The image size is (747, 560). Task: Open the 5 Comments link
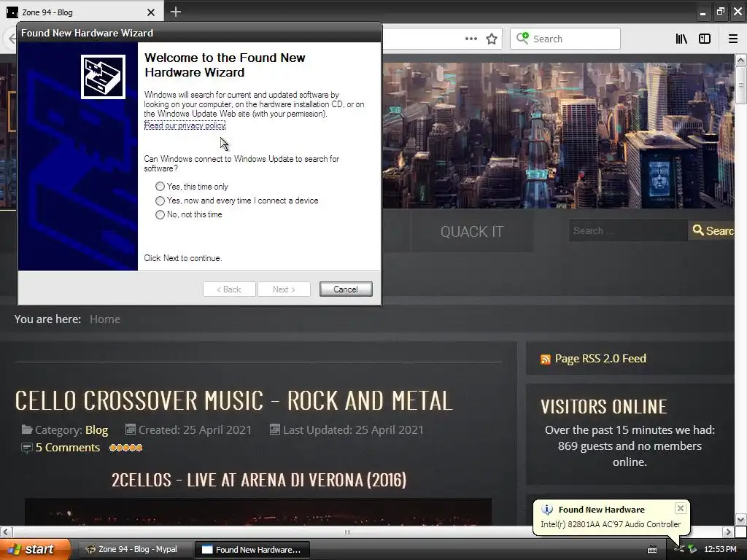(x=68, y=448)
